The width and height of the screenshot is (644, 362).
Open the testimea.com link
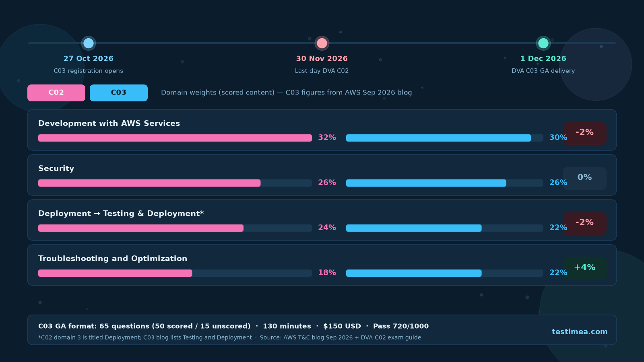pyautogui.click(x=580, y=332)
